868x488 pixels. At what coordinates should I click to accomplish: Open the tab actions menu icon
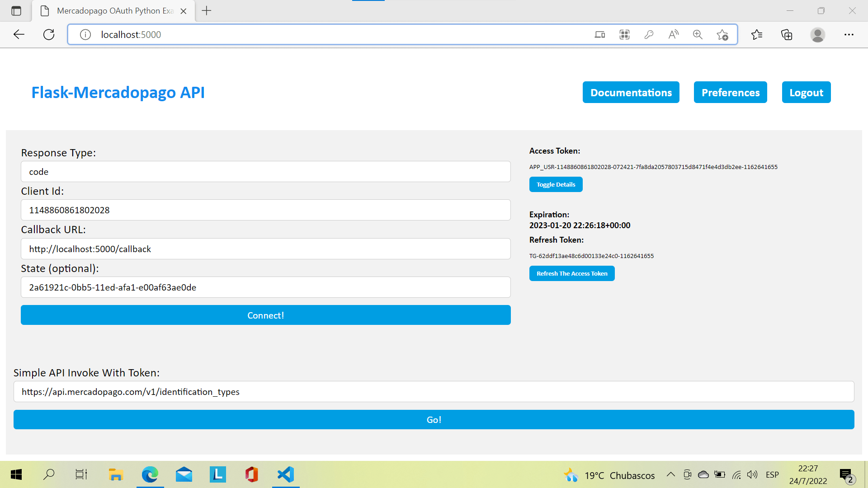tap(16, 11)
